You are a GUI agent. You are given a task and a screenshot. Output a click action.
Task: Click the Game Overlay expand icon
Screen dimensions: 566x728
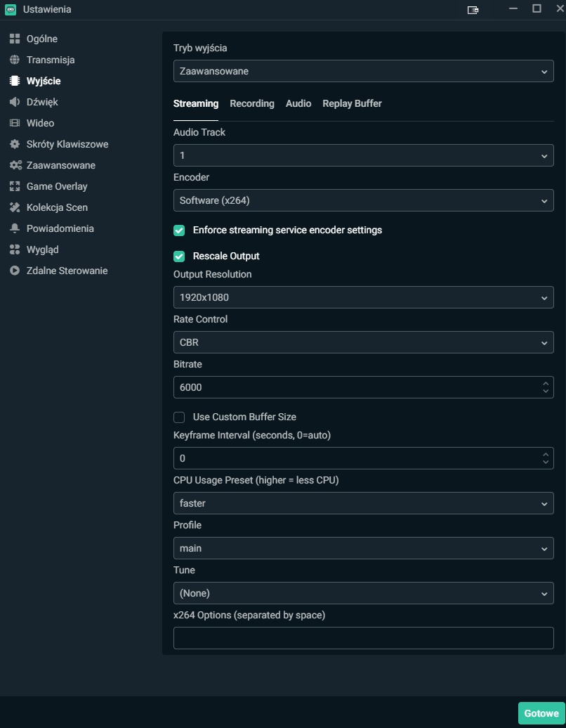(15, 186)
